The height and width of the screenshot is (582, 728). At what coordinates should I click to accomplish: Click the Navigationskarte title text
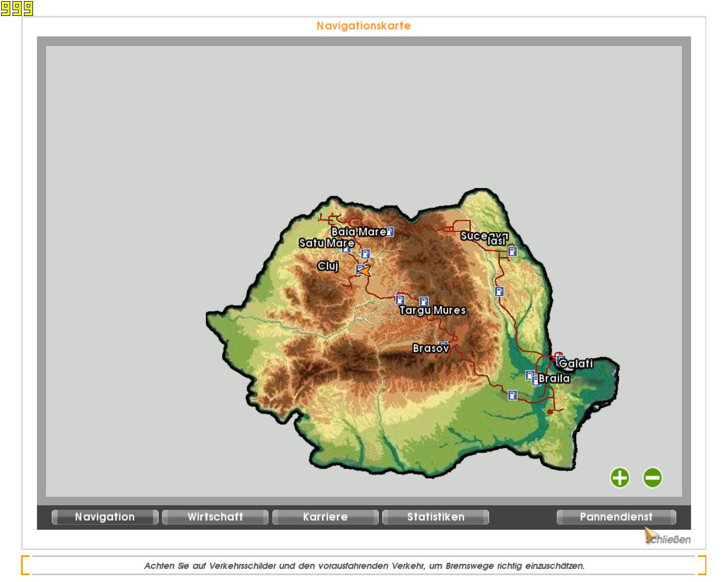click(x=364, y=26)
